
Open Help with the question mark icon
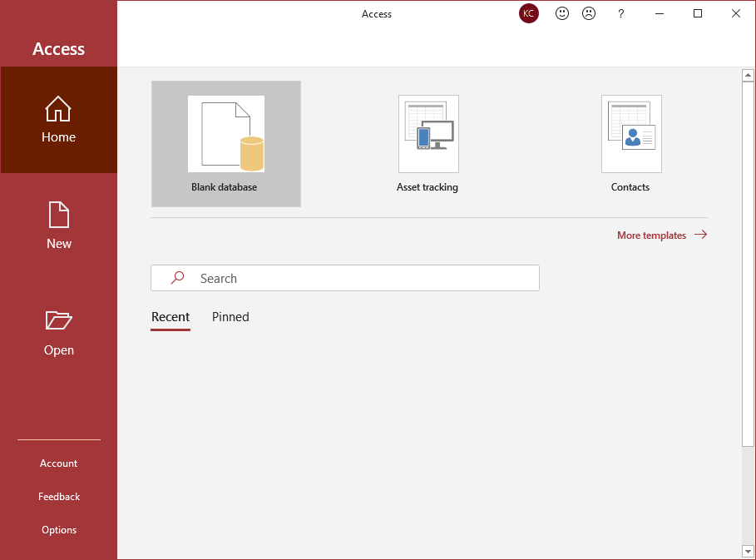[620, 13]
